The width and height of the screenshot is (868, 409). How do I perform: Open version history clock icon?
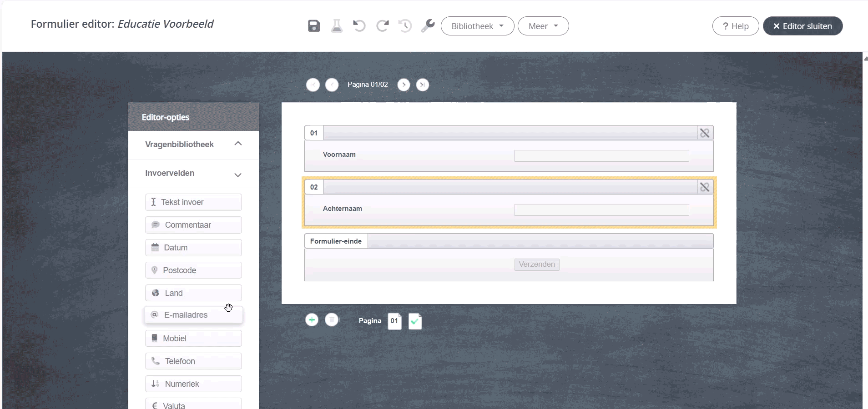click(405, 26)
